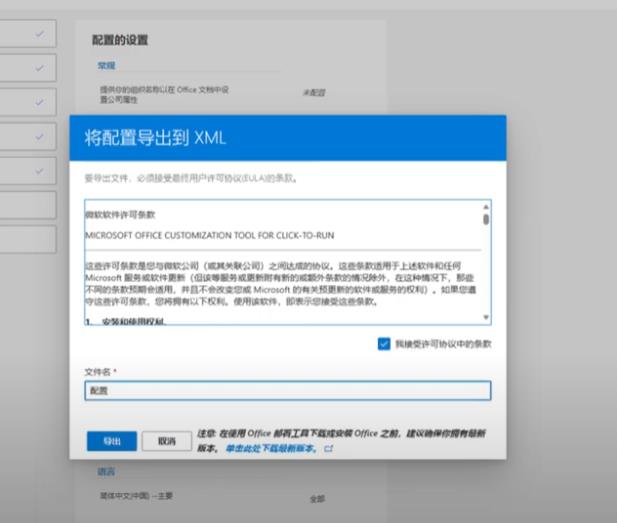Click the 全部 value beside language row
The height and width of the screenshot is (523, 617).
click(318, 499)
